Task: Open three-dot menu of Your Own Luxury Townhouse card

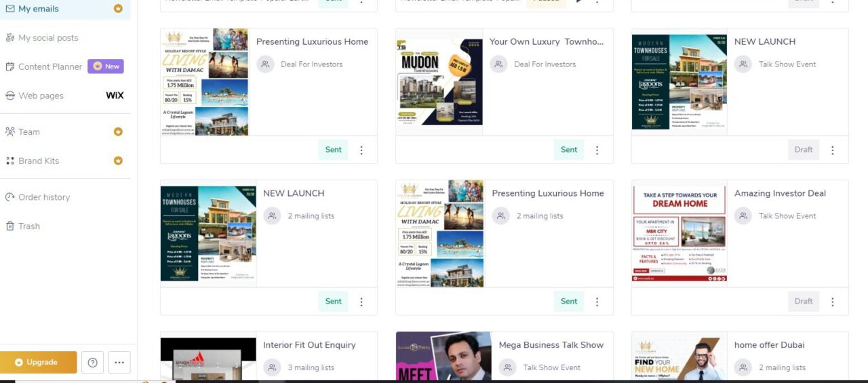Action: point(597,150)
